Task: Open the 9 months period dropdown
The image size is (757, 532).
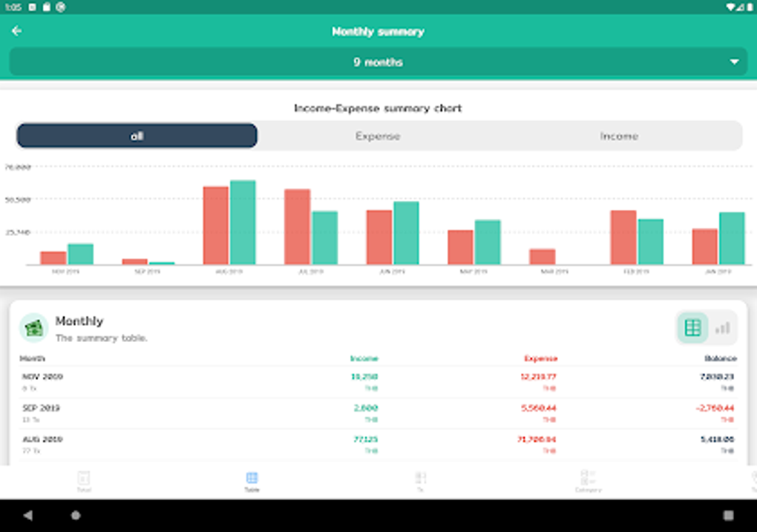Action: pyautogui.click(x=378, y=62)
